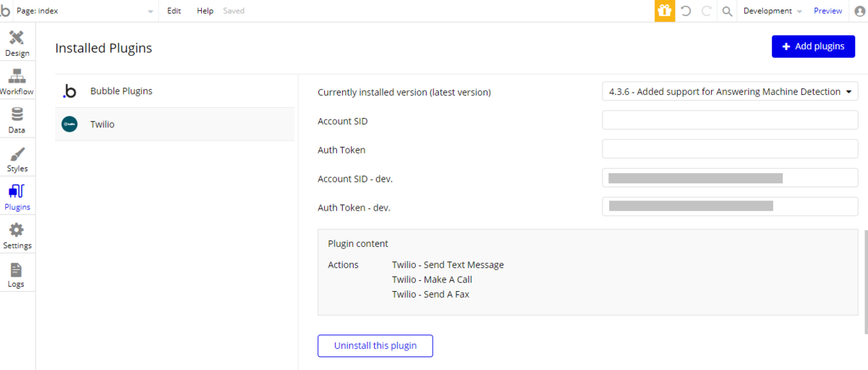Click Uninstall this plugin button
This screenshot has width=868, height=370.
[x=375, y=345]
